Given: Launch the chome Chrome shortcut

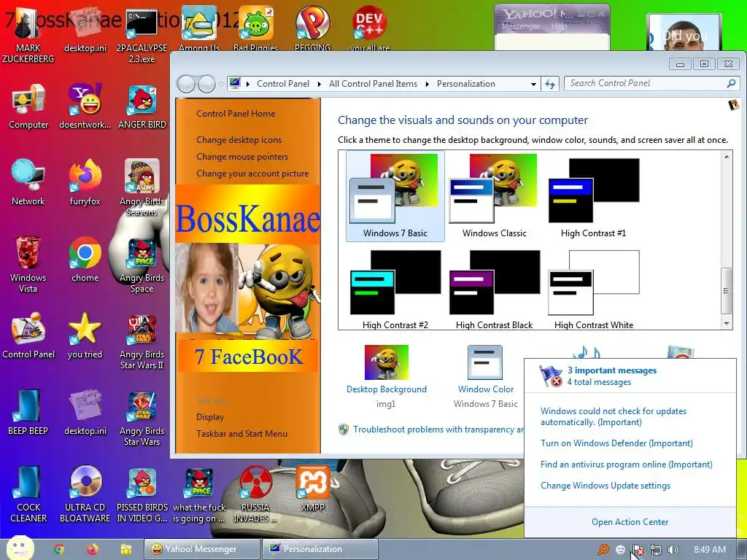Looking at the screenshot, I should point(85,260).
